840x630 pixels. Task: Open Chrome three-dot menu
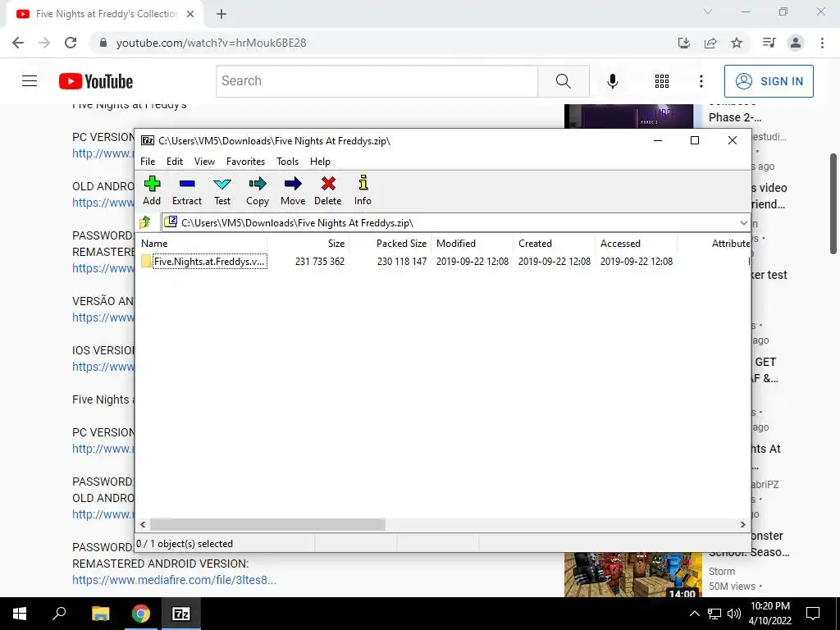point(822,43)
